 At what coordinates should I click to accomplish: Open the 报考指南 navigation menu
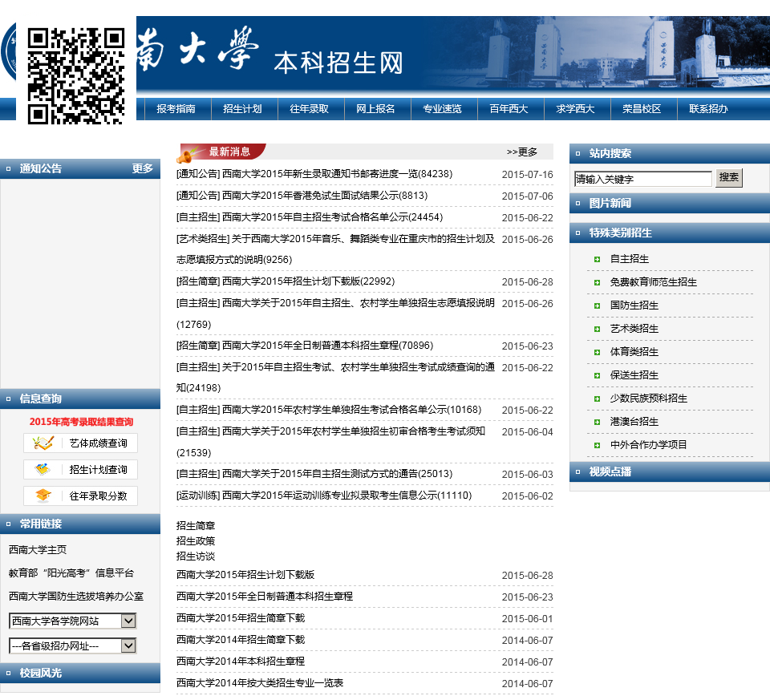(176, 109)
